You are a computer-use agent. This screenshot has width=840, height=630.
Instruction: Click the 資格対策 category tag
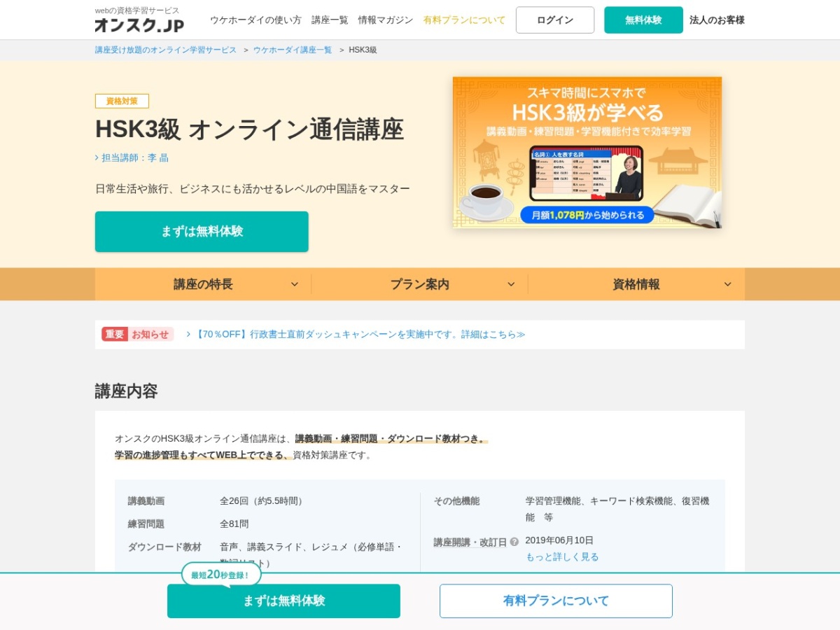(122, 101)
